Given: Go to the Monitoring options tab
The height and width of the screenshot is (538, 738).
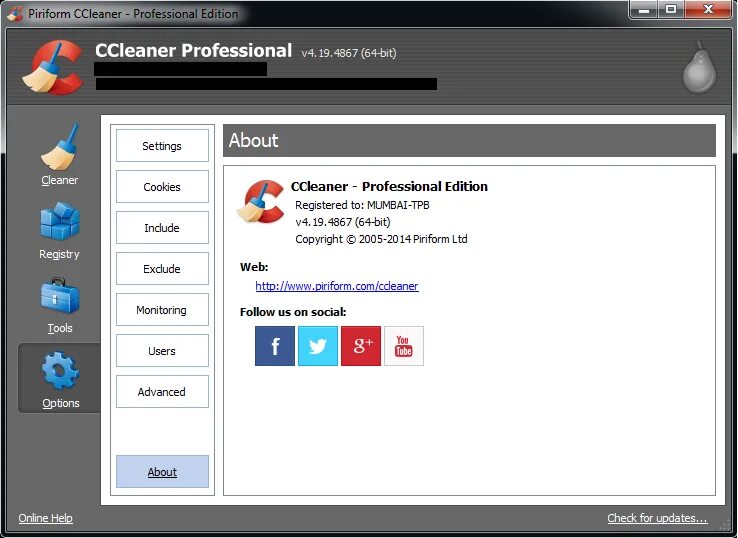Looking at the screenshot, I should (162, 310).
